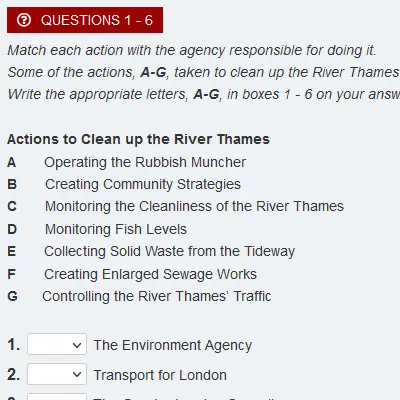The height and width of the screenshot is (400, 400).
Task: Click the bold letter A option marker
Action: [12, 162]
